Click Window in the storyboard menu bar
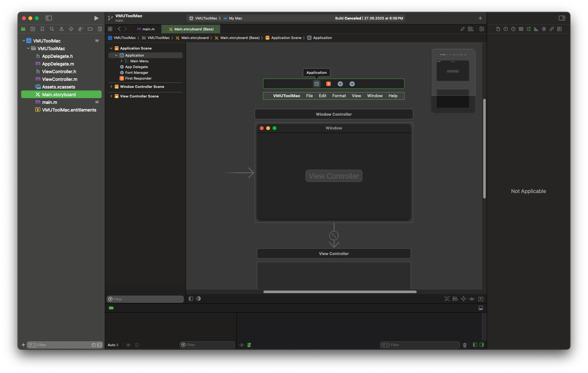The image size is (588, 373). 375,96
